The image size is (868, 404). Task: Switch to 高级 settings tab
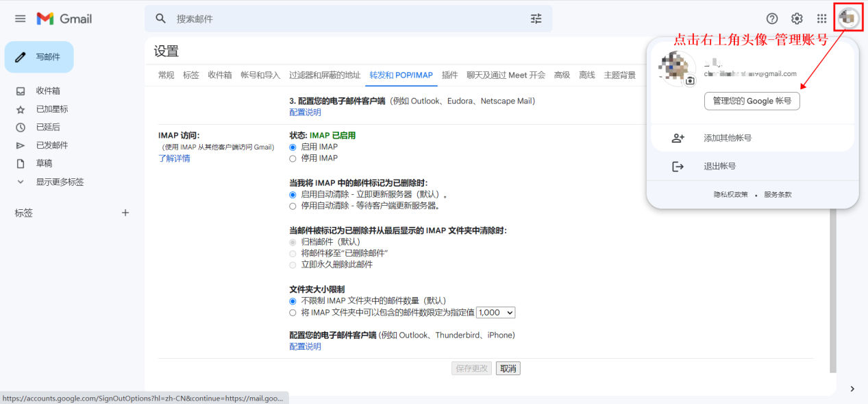tap(562, 75)
